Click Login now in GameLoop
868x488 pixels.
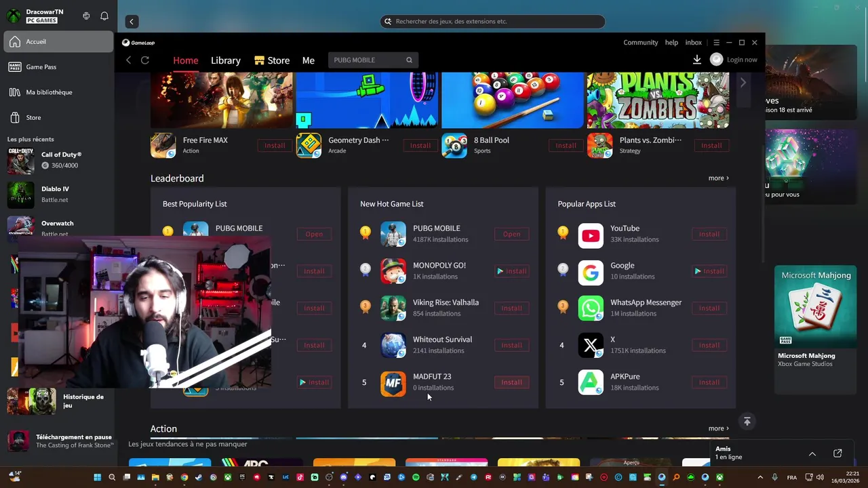(x=742, y=60)
